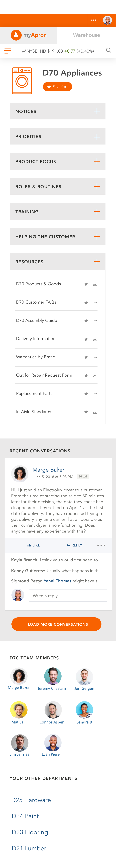This screenshot has width=116, height=868.
Task: Download D70 Products & Goods file
Action: click(x=95, y=284)
